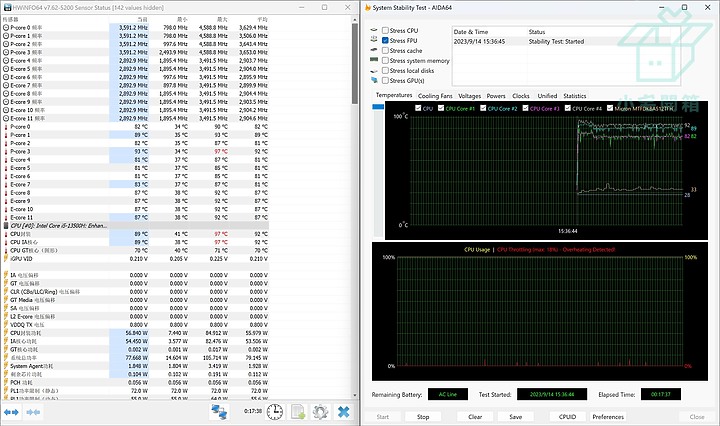720x426 pixels.
Task: Start logging with the document-plus icon in HWiNFO
Action: click(x=298, y=412)
